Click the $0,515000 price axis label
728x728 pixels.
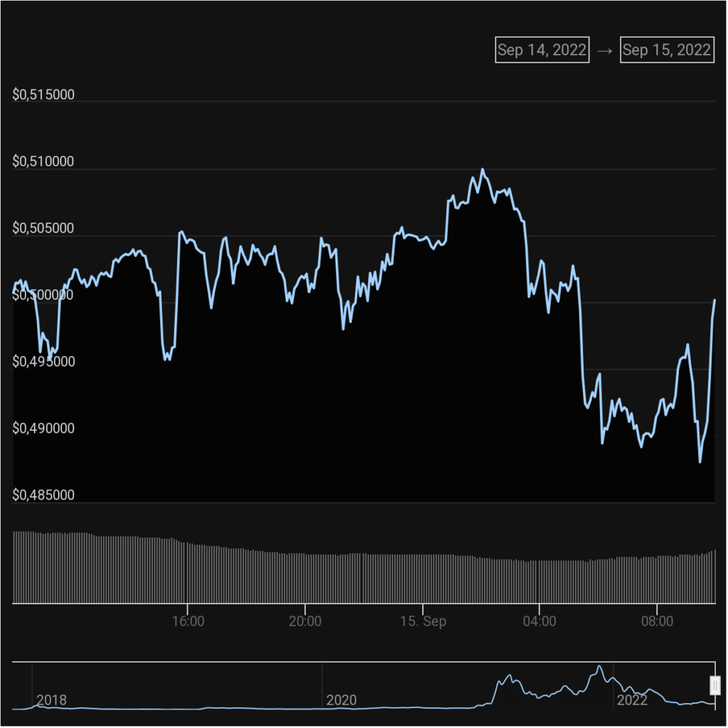point(43,95)
